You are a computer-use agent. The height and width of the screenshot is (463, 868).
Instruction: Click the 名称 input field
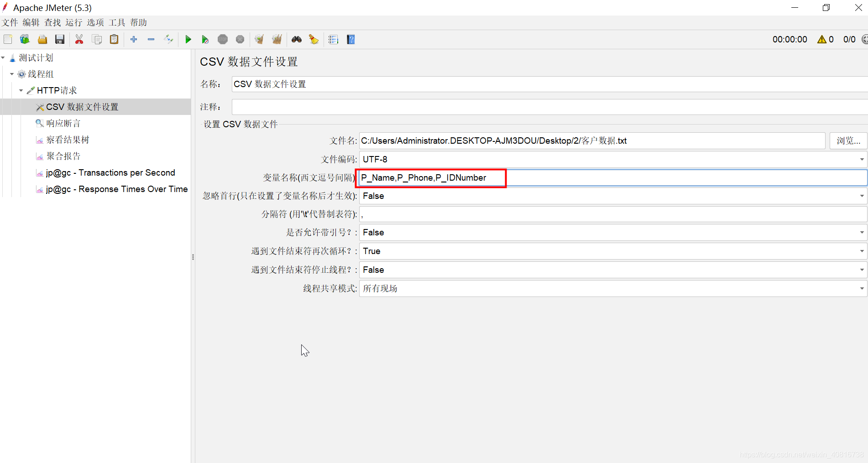550,84
